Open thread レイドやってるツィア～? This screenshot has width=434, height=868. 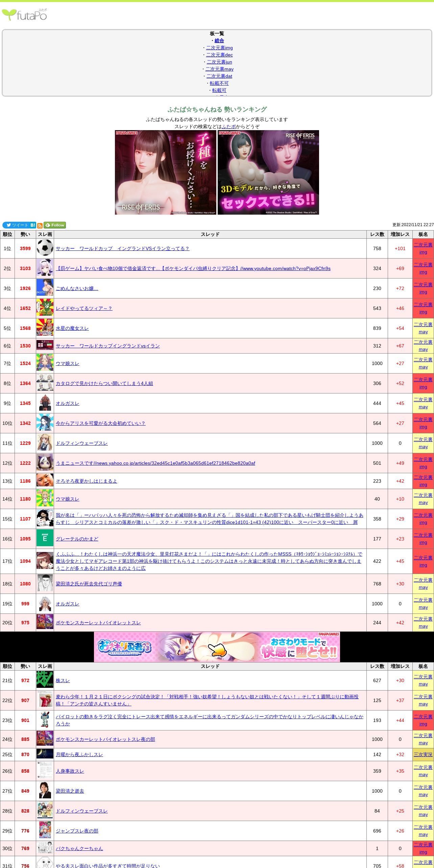(x=84, y=308)
